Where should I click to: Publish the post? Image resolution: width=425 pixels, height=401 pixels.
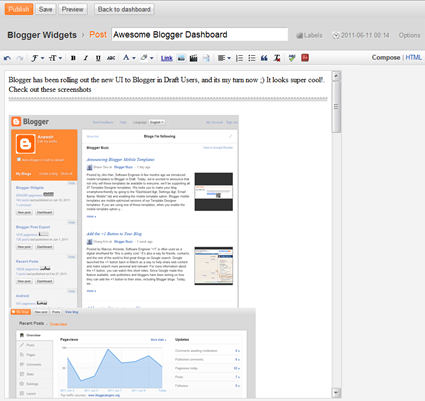tap(19, 9)
